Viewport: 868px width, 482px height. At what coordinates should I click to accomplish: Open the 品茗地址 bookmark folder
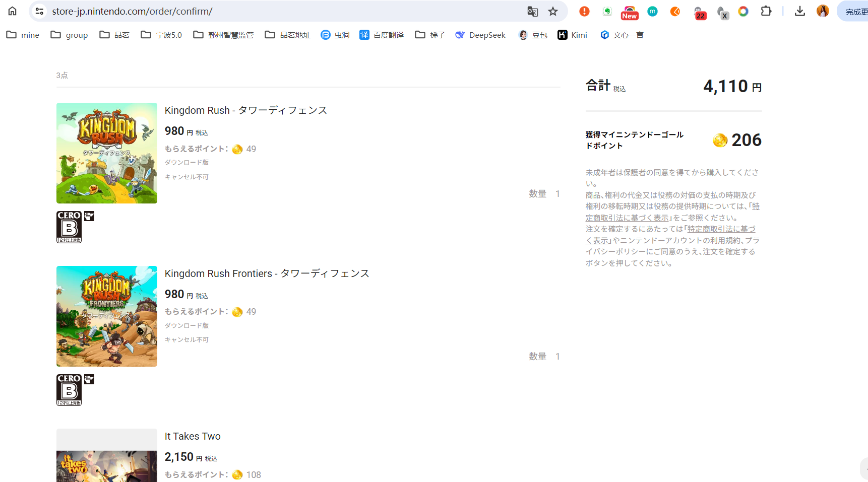click(287, 35)
